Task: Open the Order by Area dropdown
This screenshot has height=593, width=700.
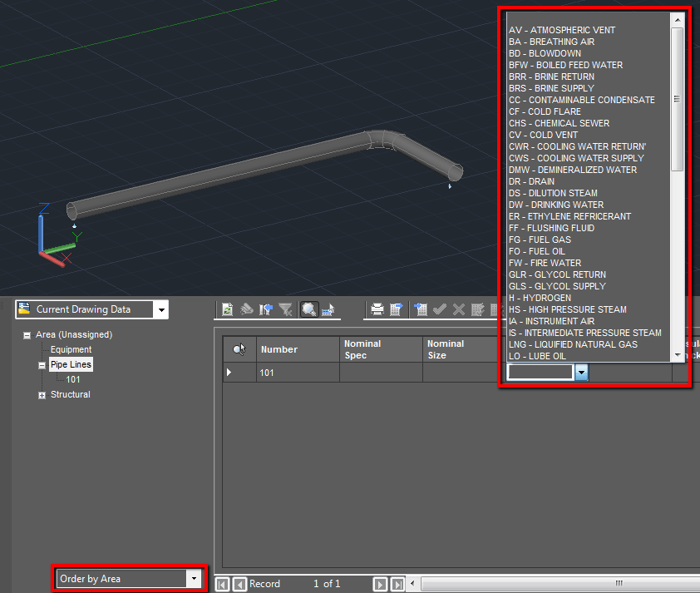Action: click(194, 579)
